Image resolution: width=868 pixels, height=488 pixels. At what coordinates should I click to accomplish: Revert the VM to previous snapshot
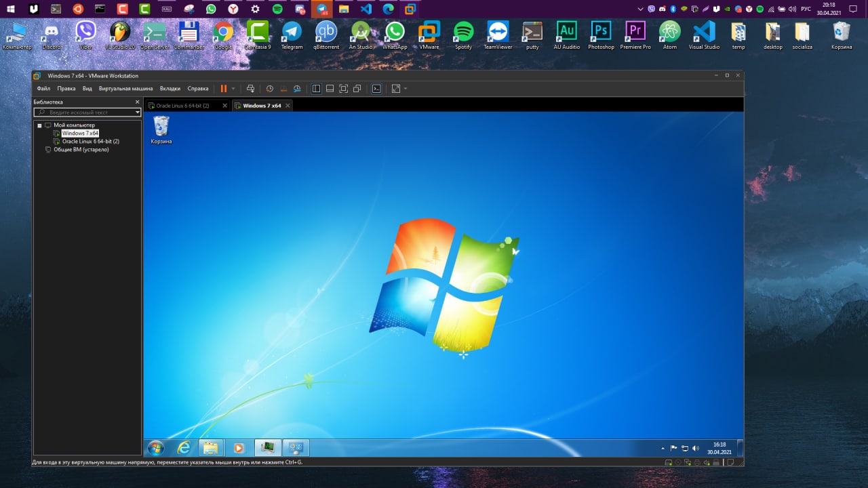283,89
